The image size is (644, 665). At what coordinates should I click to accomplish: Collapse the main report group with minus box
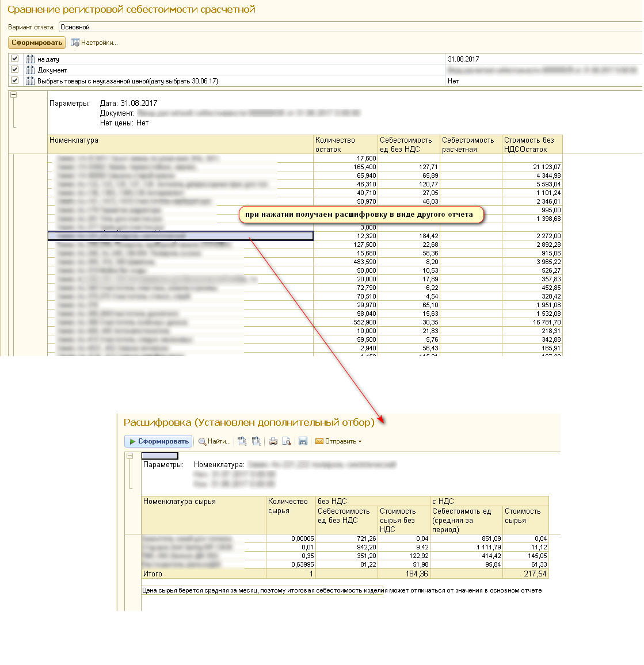(x=13, y=95)
